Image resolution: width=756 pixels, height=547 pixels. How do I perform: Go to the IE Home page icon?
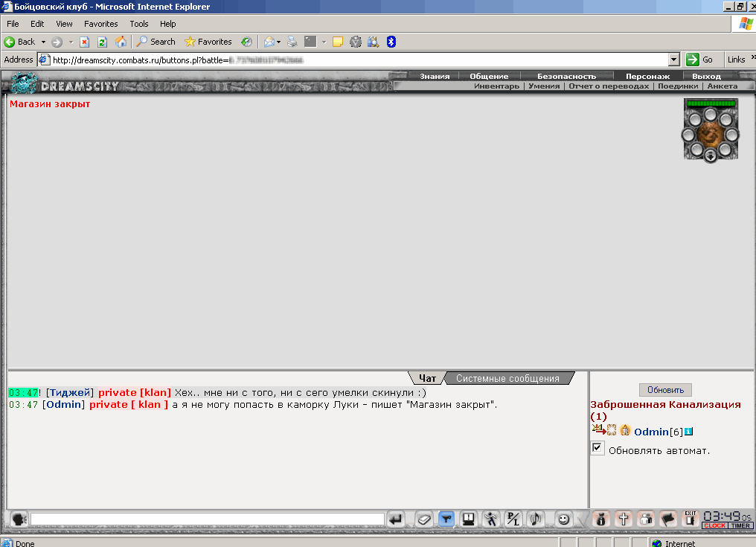(x=121, y=42)
